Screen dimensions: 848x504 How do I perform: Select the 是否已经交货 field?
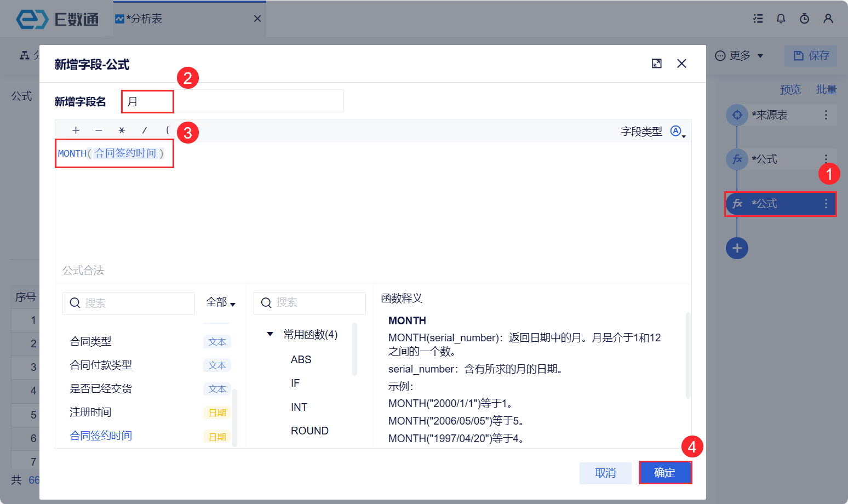[101, 388]
